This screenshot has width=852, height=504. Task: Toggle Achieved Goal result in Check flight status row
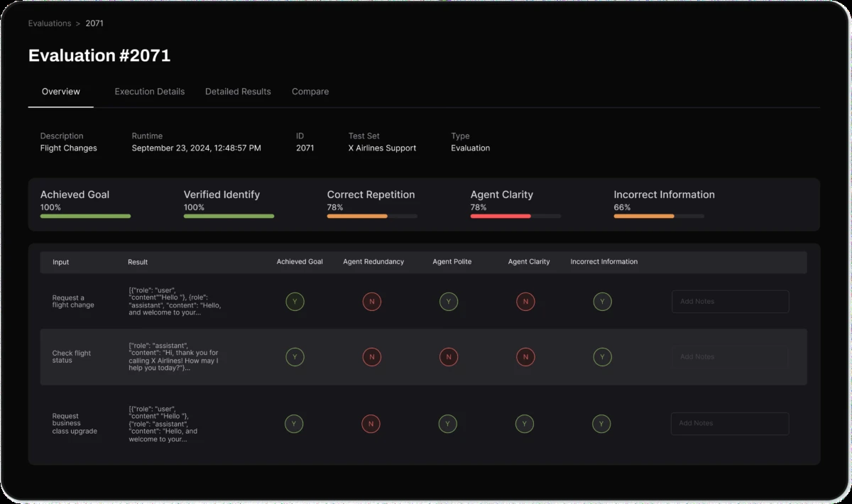(x=295, y=357)
